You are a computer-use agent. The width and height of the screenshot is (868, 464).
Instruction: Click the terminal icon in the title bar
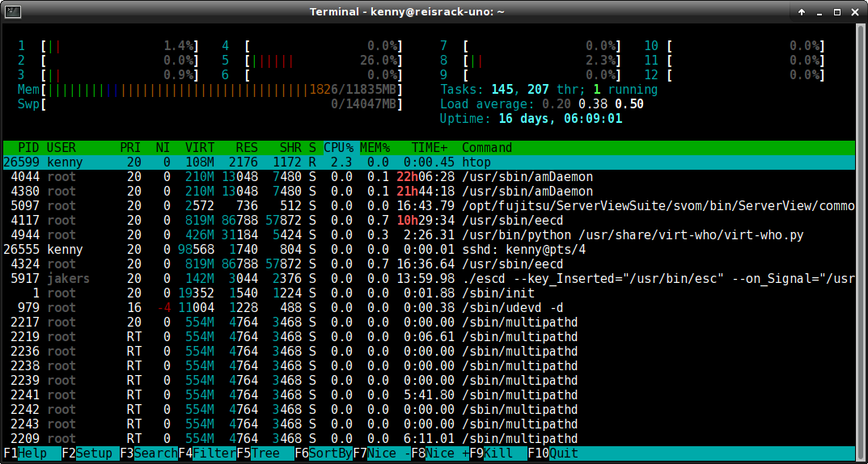click(13, 11)
